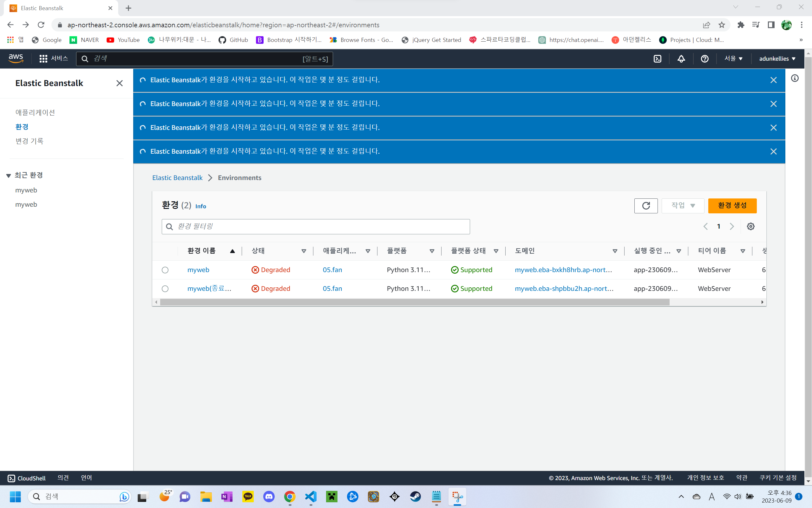The width and height of the screenshot is (812, 508).
Task: Open the Info link beside 환경 (2)
Action: [x=201, y=206]
